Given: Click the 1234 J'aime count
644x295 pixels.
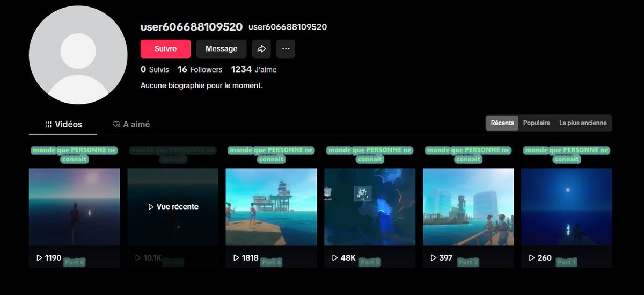Looking at the screenshot, I should 254,70.
